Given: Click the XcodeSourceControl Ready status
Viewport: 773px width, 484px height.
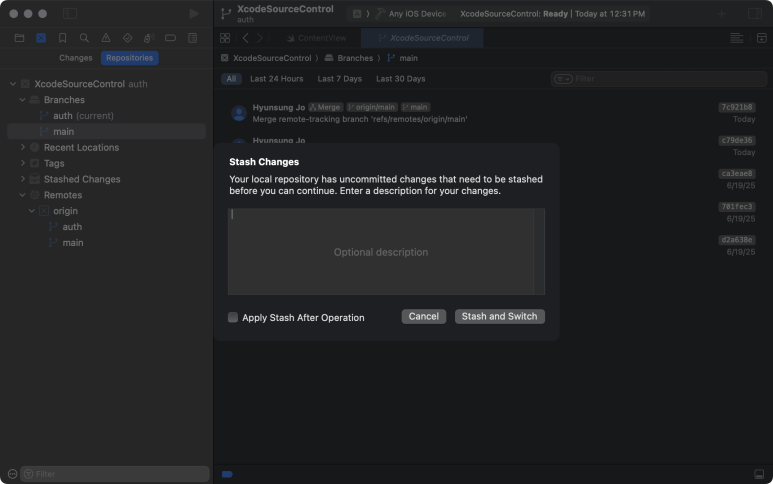Looking at the screenshot, I should pos(552,14).
